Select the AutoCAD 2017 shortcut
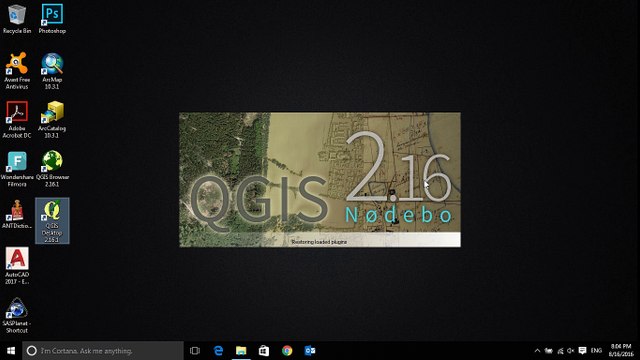 tap(17, 266)
